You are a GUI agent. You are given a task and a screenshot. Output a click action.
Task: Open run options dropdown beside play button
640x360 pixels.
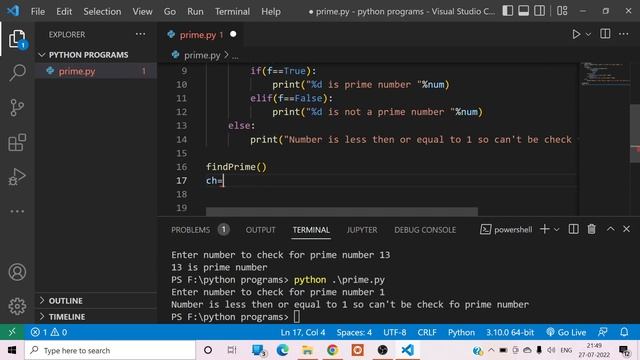click(x=588, y=35)
